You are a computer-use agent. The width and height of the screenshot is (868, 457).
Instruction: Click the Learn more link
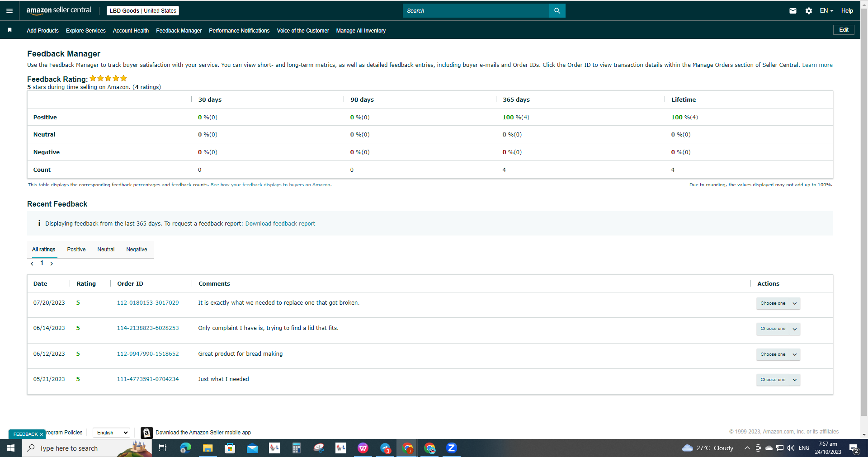click(x=817, y=65)
